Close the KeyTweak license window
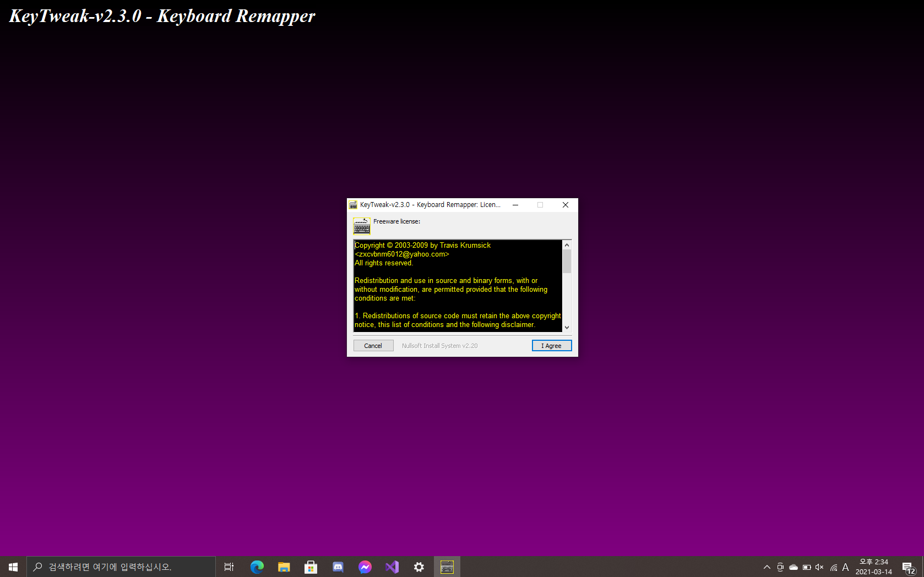This screenshot has height=577, width=924. pyautogui.click(x=566, y=205)
